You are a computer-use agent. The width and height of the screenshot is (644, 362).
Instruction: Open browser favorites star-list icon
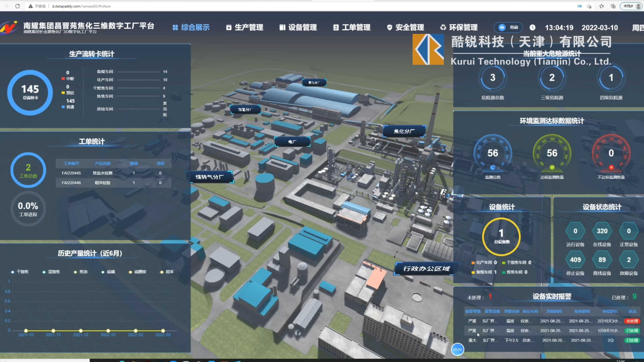[x=601, y=6]
